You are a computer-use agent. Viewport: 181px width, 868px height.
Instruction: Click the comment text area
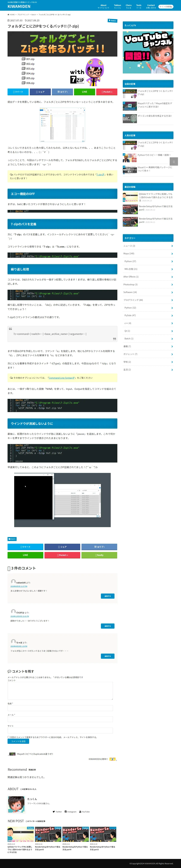click(60, 691)
